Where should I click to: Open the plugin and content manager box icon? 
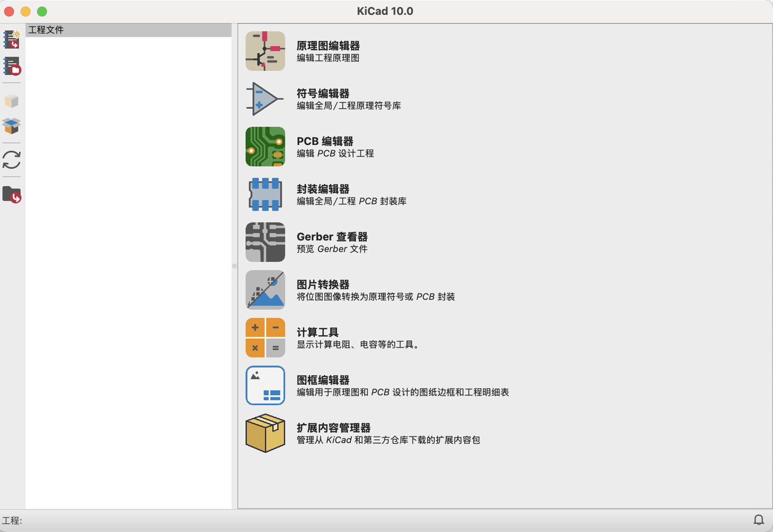(x=265, y=433)
